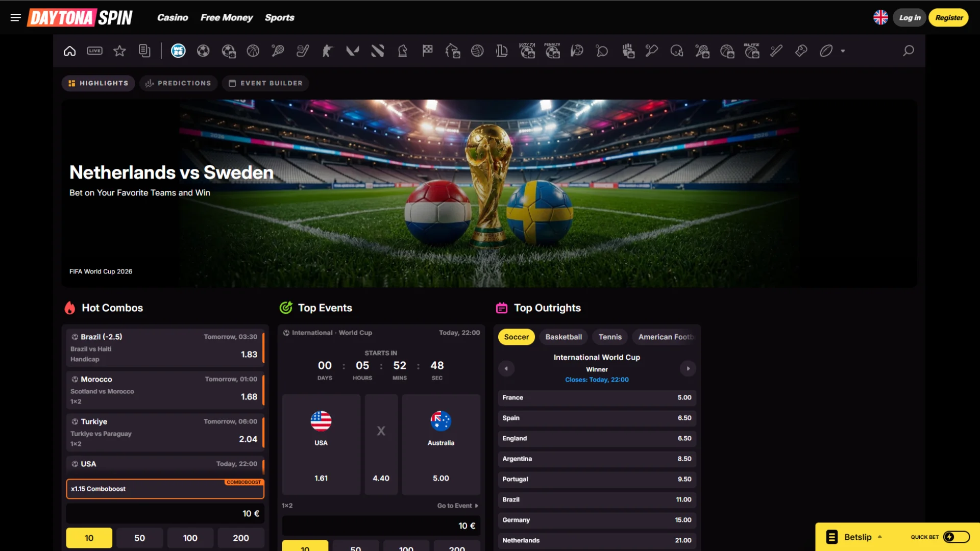The image size is (980, 551).
Task: Select the Basketball outrights tab
Action: pyautogui.click(x=563, y=337)
